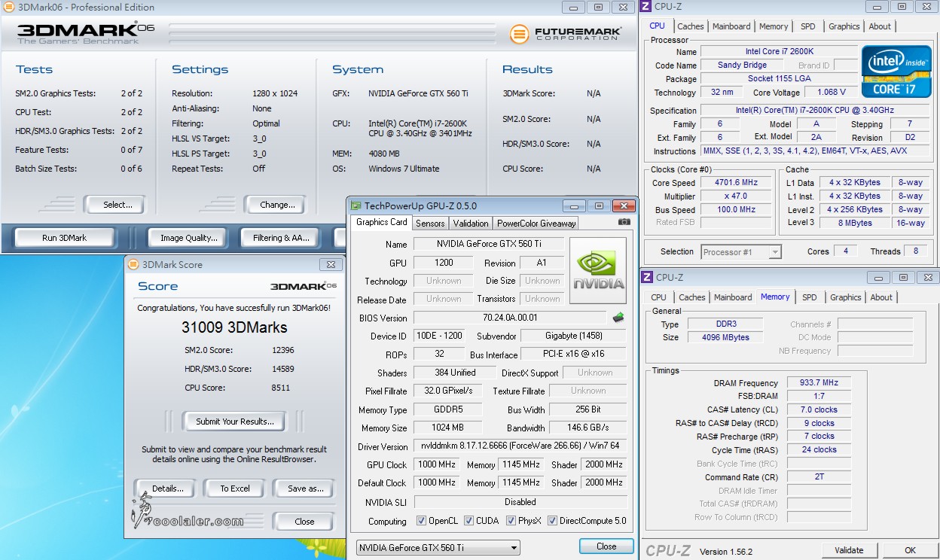Click the 3DMark Score window title icon
The image size is (940, 560).
133,264
